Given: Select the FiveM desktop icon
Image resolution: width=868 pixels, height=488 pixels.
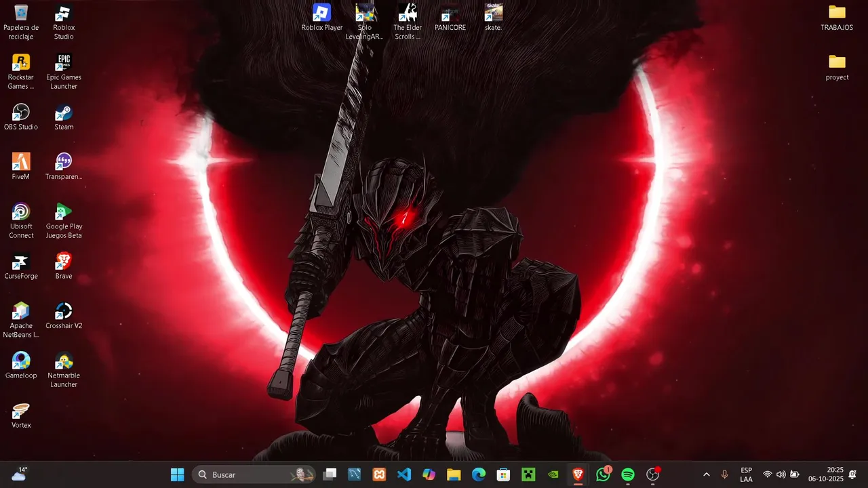Looking at the screenshot, I should click(x=21, y=166).
